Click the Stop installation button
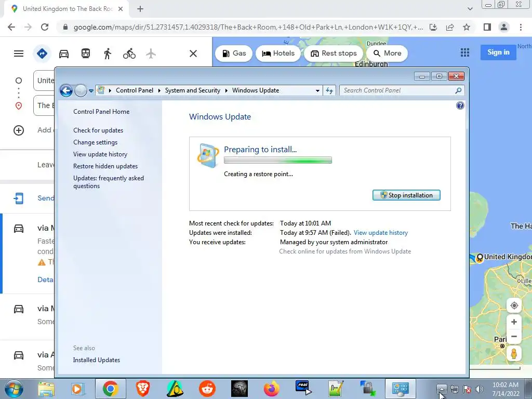Screen dimensions: 532x399 [406, 195]
